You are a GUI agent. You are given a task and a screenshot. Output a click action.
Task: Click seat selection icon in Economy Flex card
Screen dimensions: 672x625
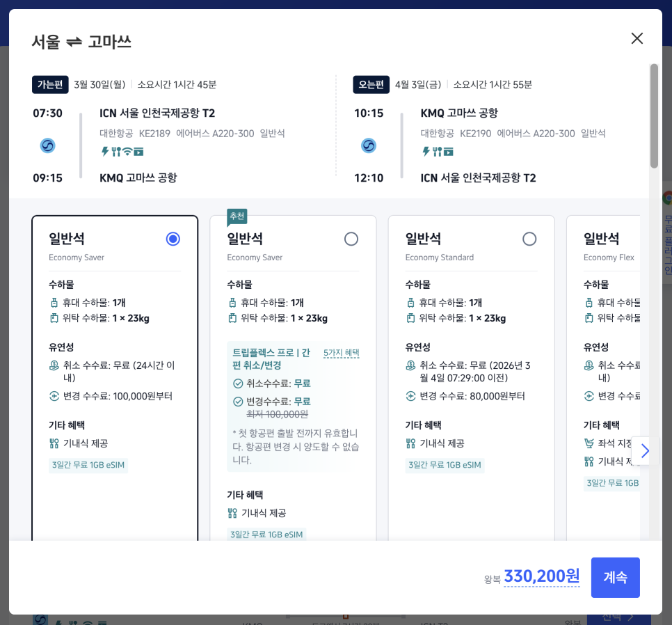(589, 443)
